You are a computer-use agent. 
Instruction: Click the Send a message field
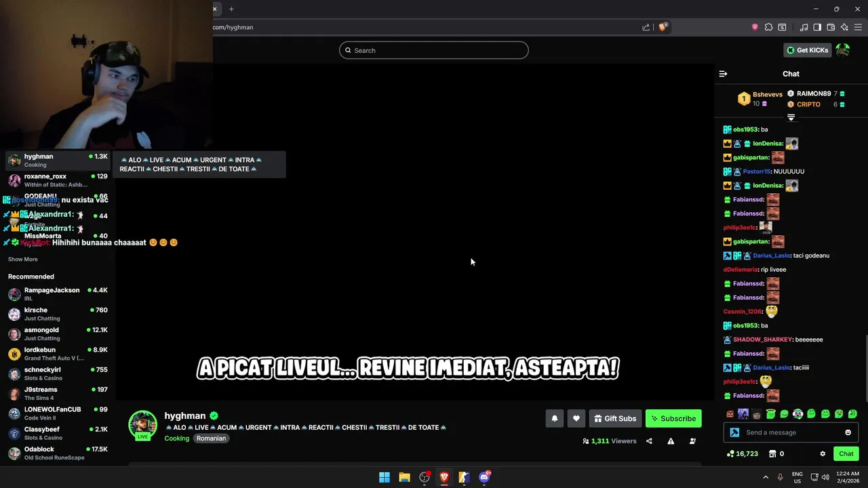[790, 432]
